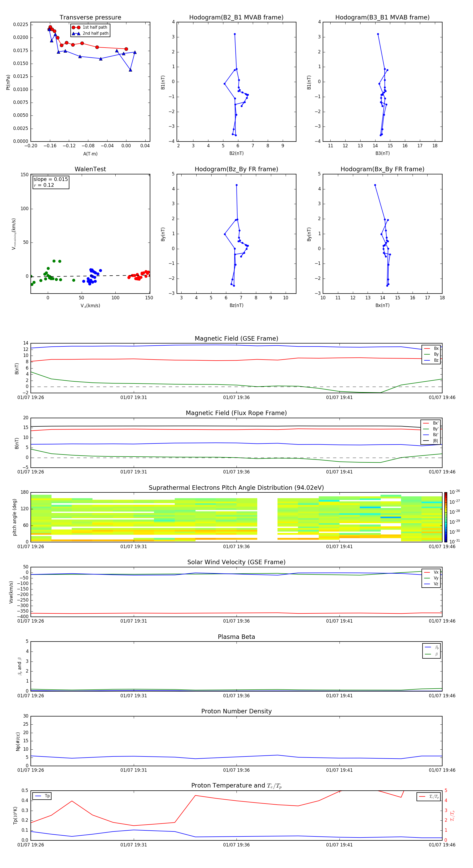
Task: Click the 'Vsw(km/s)' y-axis label
Action: [x=11, y=592]
